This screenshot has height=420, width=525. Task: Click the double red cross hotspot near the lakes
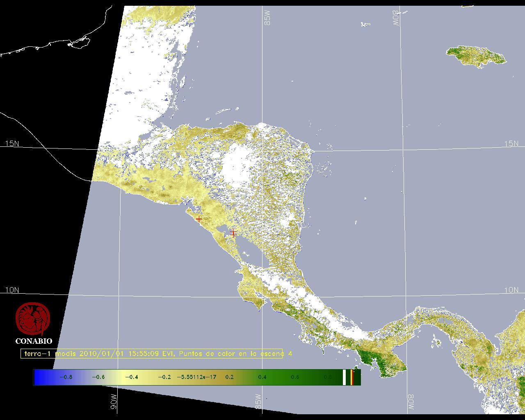[233, 233]
